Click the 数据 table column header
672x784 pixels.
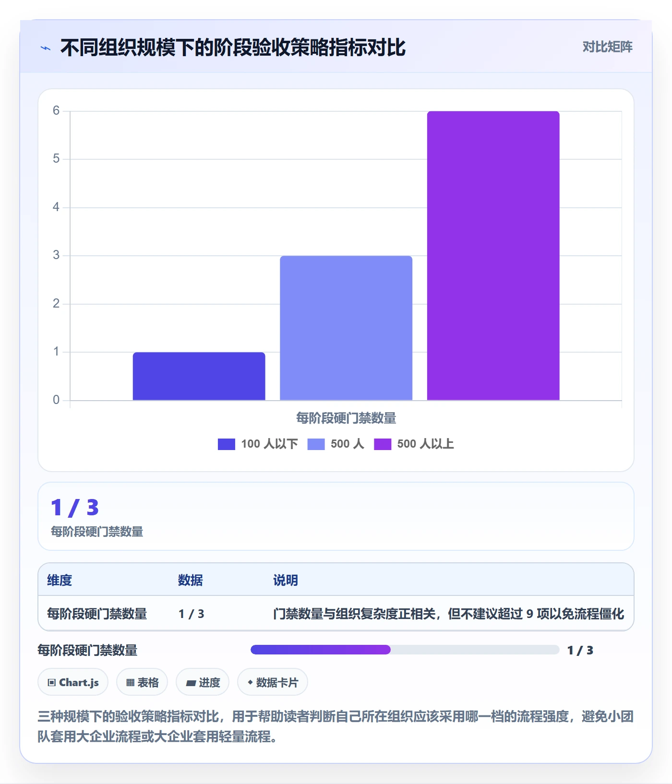pos(191,580)
